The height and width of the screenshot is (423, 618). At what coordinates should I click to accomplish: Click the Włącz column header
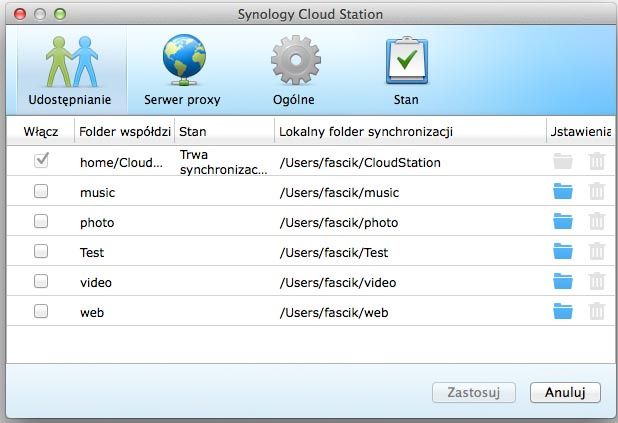coord(41,131)
